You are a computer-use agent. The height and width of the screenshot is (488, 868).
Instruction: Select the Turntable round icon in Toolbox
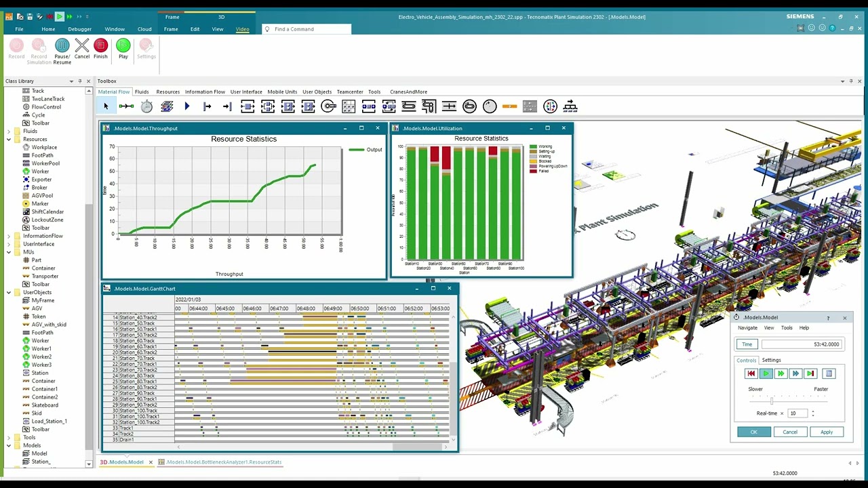pyautogui.click(x=490, y=106)
